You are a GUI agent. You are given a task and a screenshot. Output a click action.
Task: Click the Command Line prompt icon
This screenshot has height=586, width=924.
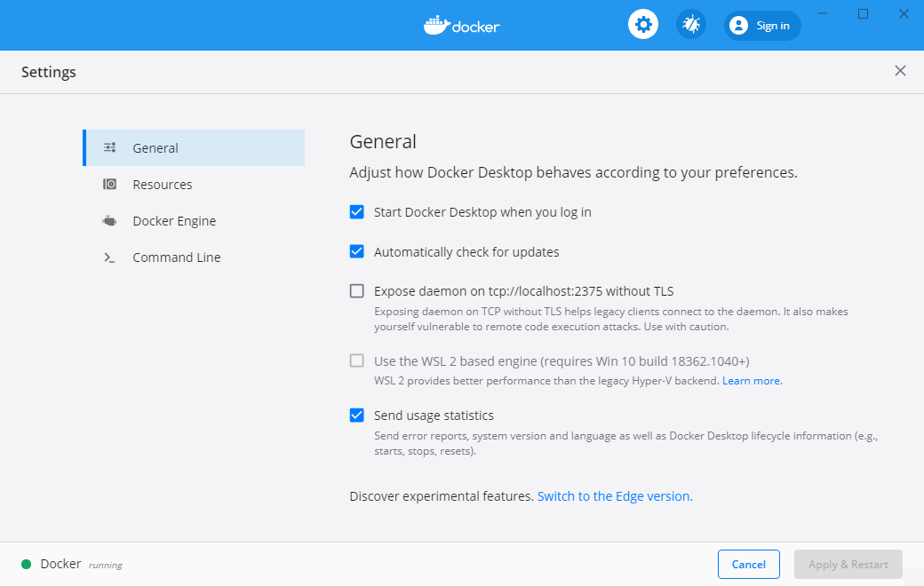point(110,257)
